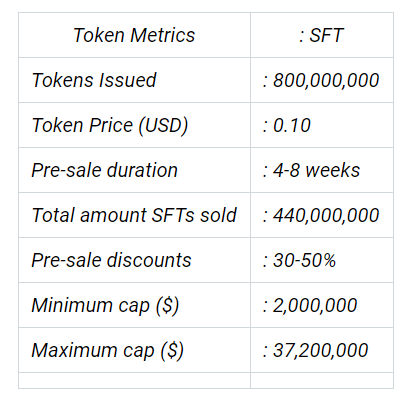Select the 800,000,000 value cell

tap(322, 80)
